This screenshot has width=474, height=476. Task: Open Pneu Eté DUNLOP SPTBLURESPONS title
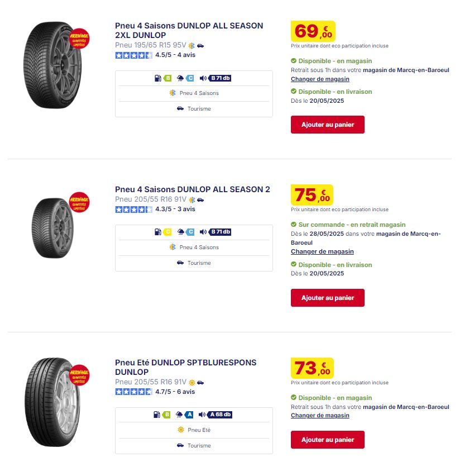186,367
